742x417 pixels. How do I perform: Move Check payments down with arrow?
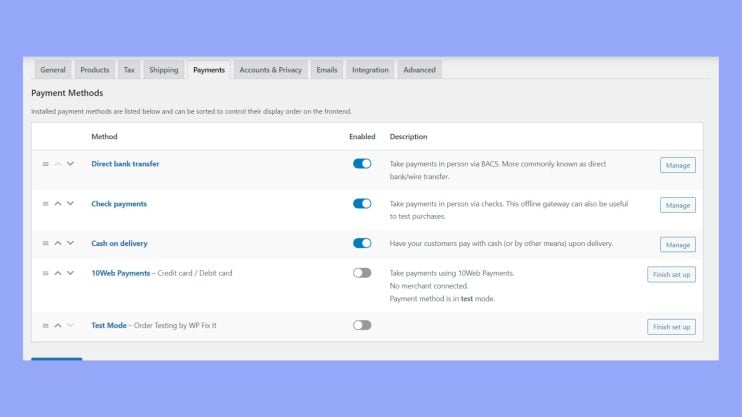pos(70,203)
